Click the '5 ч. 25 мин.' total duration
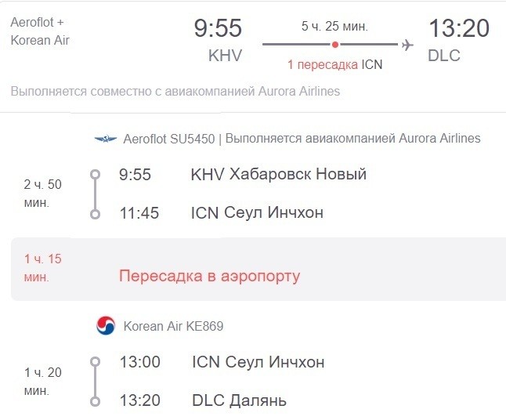Screen dimensions: 506x420 point(334,26)
